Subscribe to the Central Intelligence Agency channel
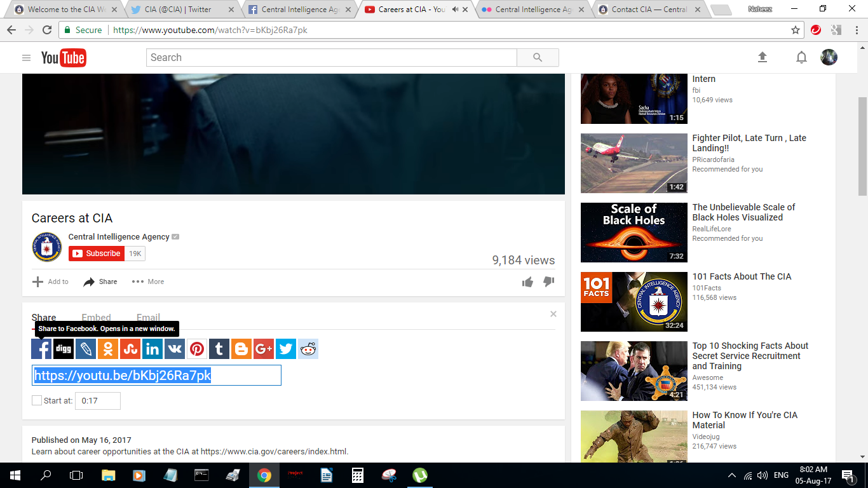Screen dimensions: 868x488 (x=97, y=254)
